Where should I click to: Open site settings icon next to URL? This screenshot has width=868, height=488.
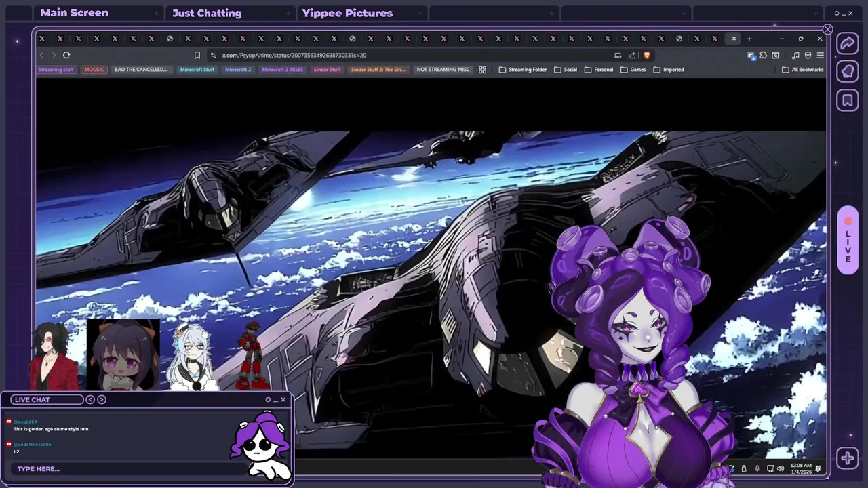point(214,55)
